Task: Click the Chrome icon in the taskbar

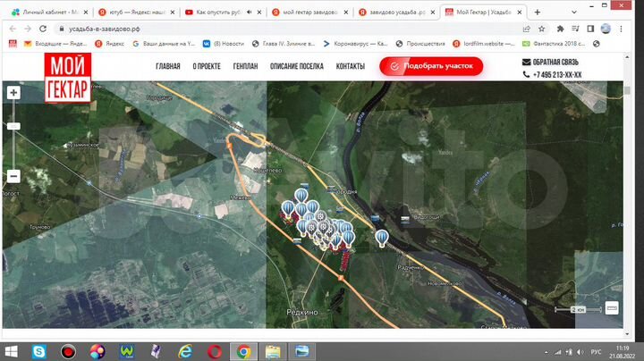Action: pos(243,351)
